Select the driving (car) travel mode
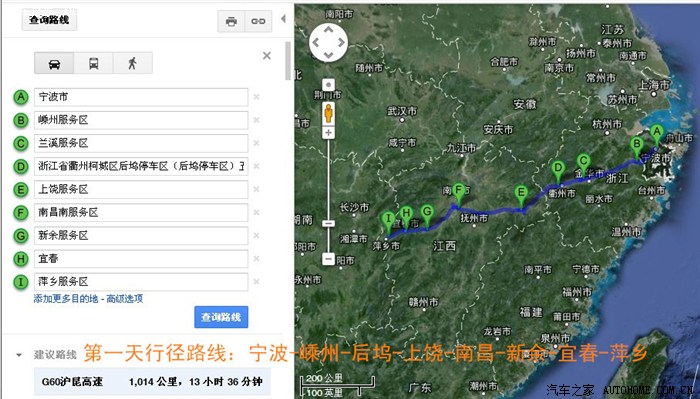Image resolution: width=700 pixels, height=399 pixels. (x=54, y=63)
